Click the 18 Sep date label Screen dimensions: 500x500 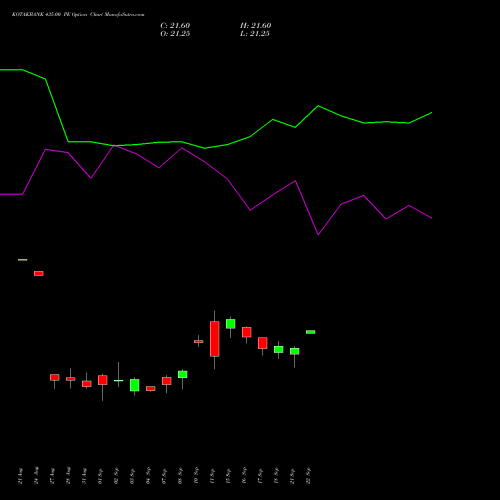(x=276, y=476)
